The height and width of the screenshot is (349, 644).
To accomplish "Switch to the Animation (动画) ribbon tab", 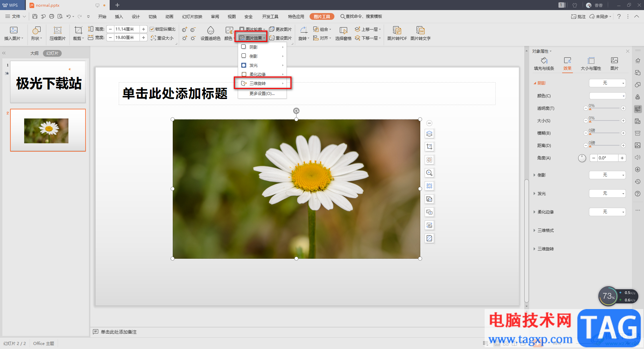I will click(x=169, y=16).
